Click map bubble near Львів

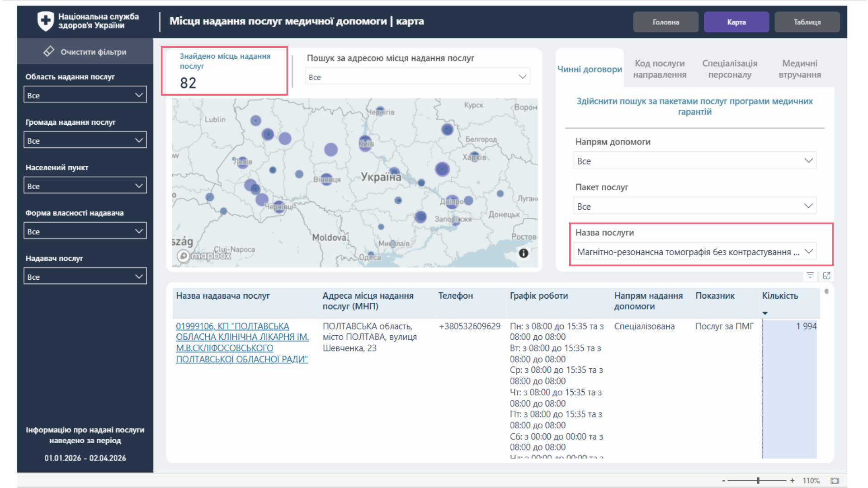click(243, 162)
